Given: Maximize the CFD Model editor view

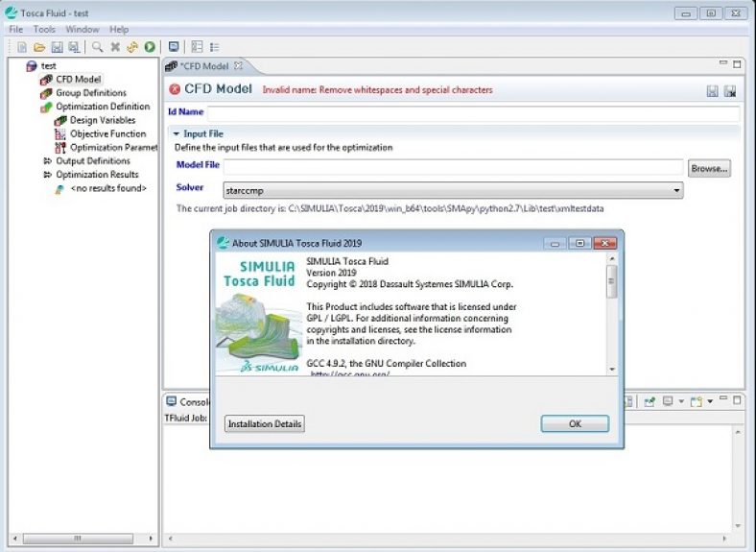Looking at the screenshot, I should pyautogui.click(x=737, y=63).
